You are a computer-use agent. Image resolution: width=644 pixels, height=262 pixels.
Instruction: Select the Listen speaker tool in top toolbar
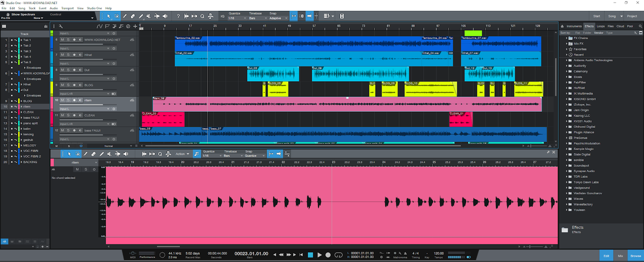pyautogui.click(x=165, y=16)
